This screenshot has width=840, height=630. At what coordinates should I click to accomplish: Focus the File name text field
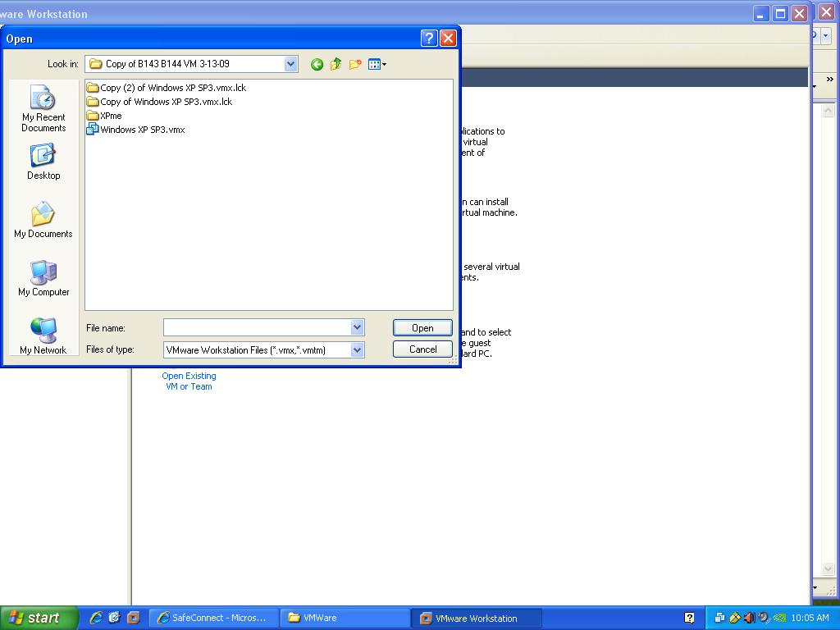coord(257,327)
